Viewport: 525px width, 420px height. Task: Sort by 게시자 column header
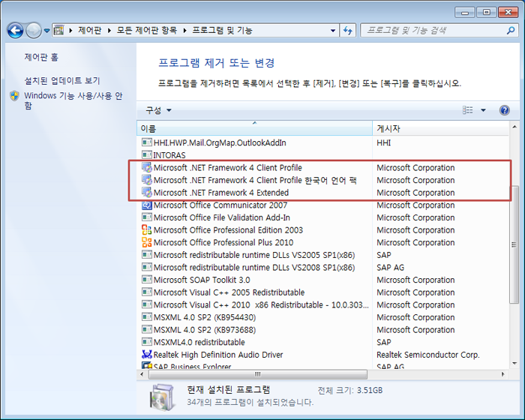coord(440,128)
